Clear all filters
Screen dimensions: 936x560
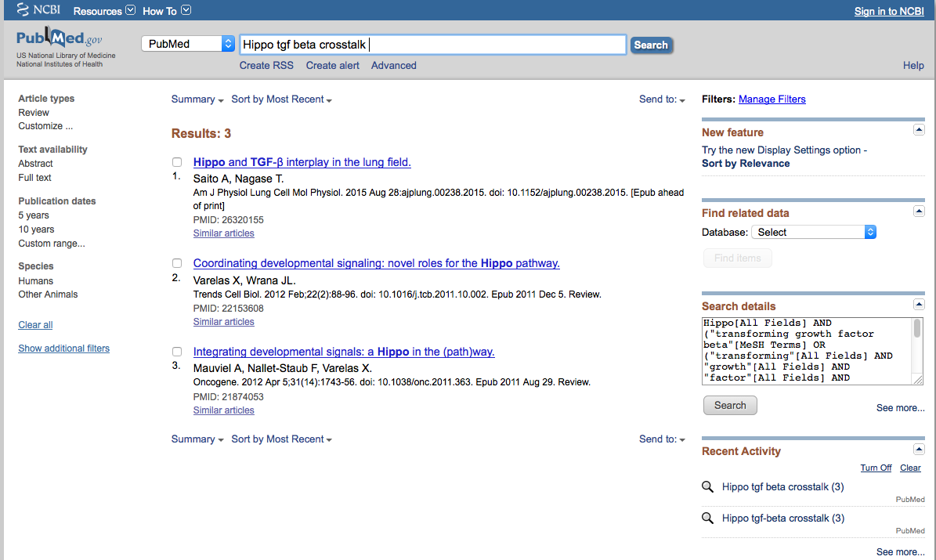tap(35, 325)
